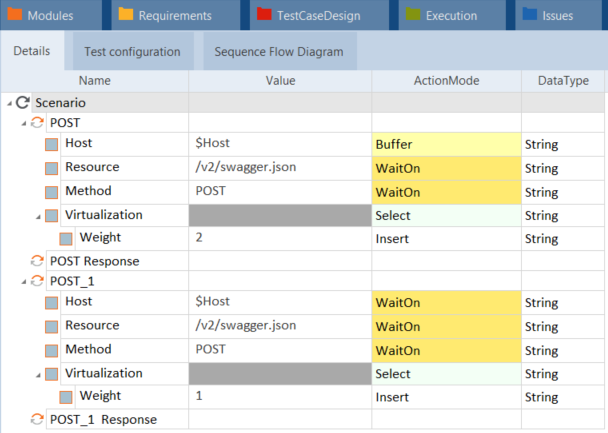This screenshot has width=608, height=433.
Task: Click the POST Response step icon
Action: click(x=38, y=260)
